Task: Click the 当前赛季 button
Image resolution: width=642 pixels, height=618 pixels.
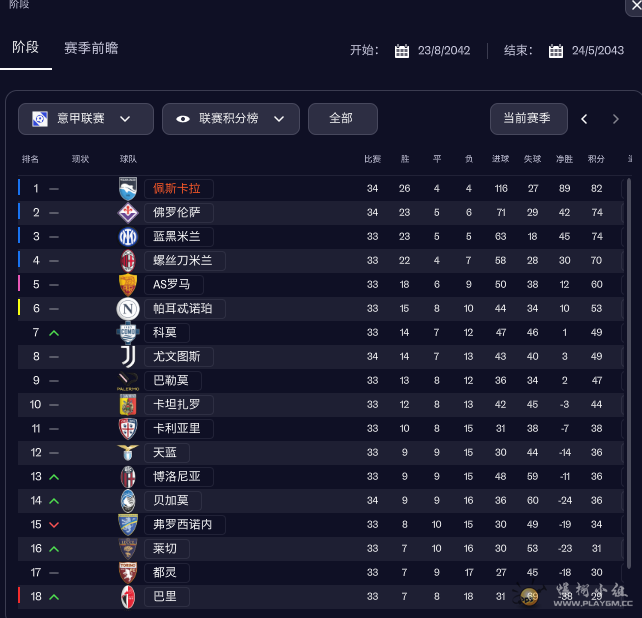Action: [528, 119]
